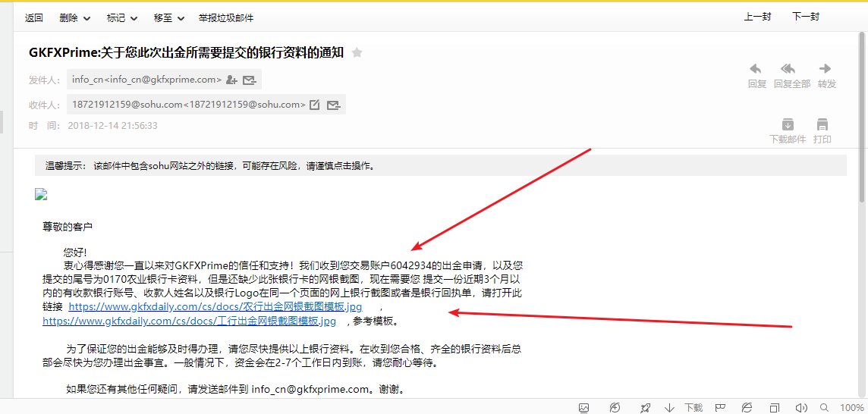The width and height of the screenshot is (868, 414).
Task: Click the 返回 back button
Action: coord(34,17)
